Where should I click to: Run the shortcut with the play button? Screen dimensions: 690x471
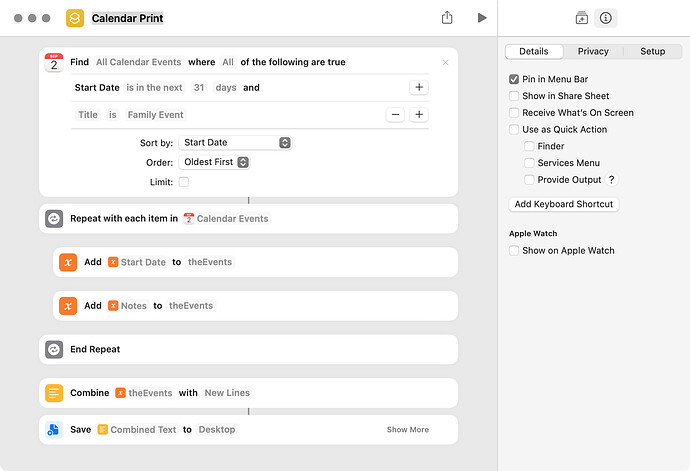(482, 18)
